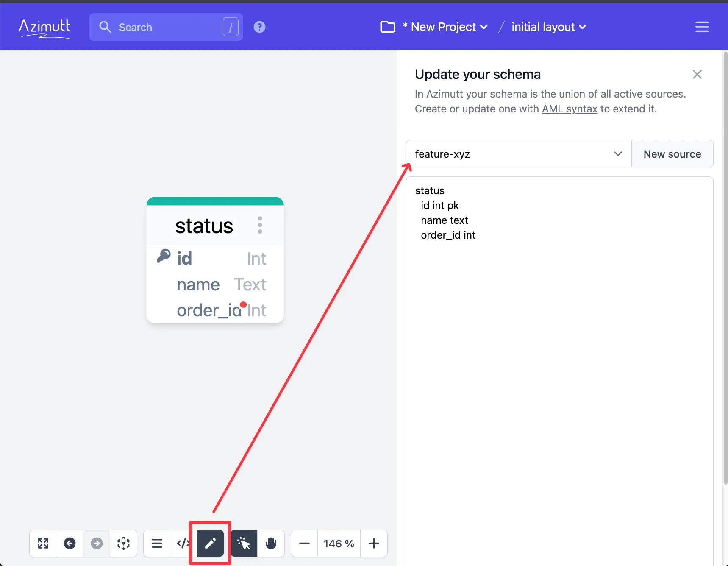This screenshot has width=728, height=566.
Task: Open the feature-xyz source selector
Action: pos(518,154)
